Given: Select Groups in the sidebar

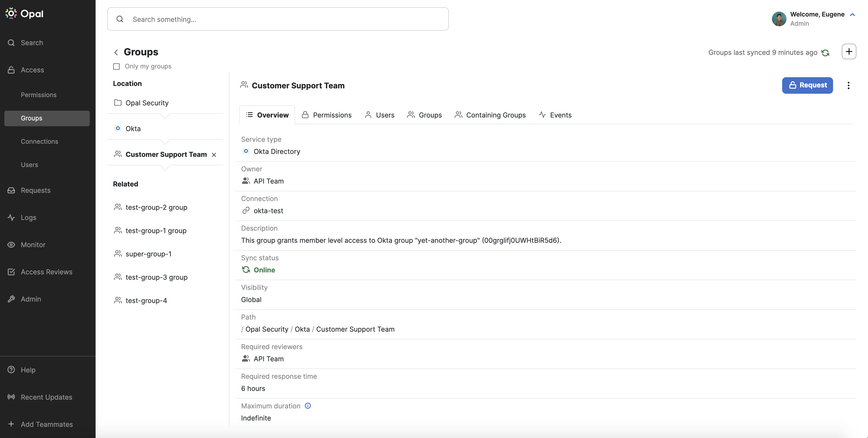Looking at the screenshot, I should 47,118.
